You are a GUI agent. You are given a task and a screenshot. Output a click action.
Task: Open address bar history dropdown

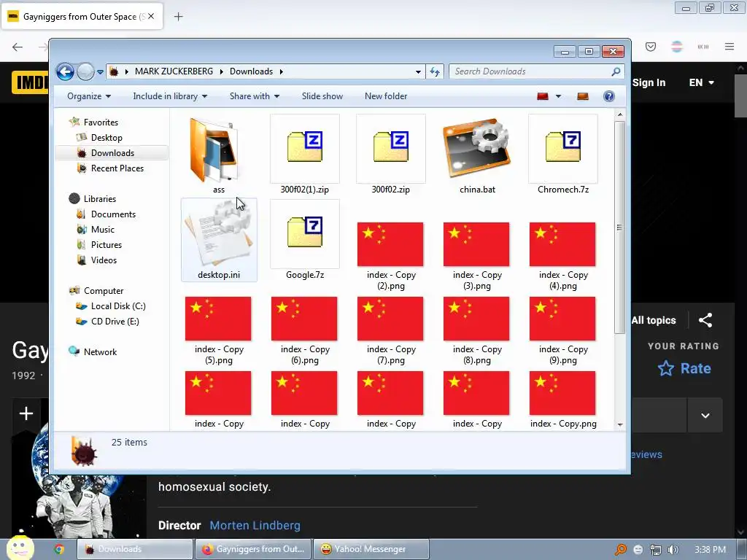click(x=418, y=72)
